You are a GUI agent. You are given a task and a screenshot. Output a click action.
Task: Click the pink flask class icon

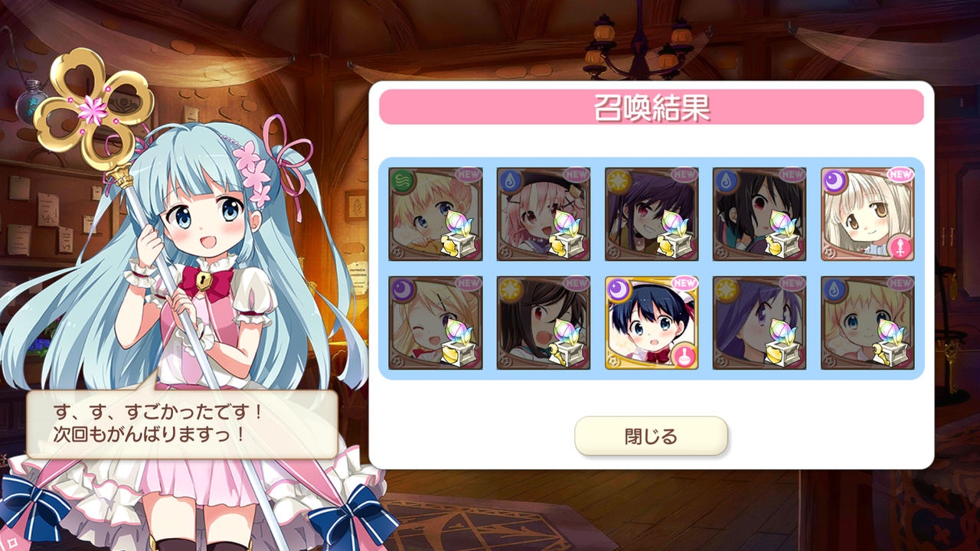tap(685, 356)
